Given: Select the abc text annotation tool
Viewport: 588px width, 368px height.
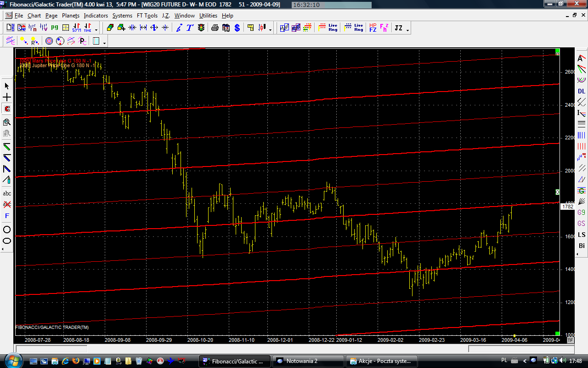Looking at the screenshot, I should [7, 193].
